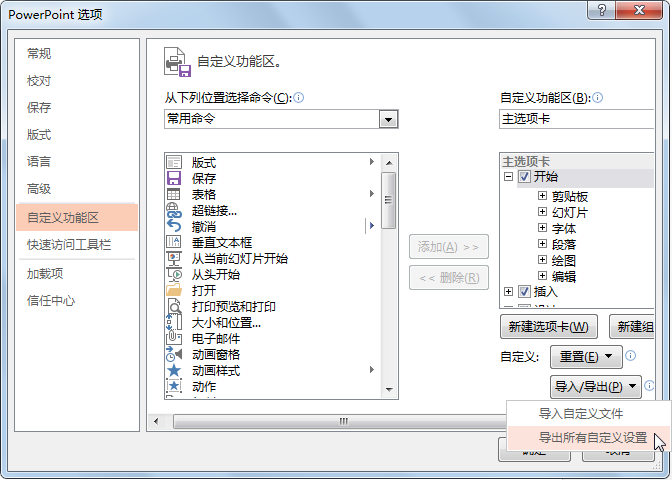
Task: Click the 表格 table grid icon
Action: [174, 194]
